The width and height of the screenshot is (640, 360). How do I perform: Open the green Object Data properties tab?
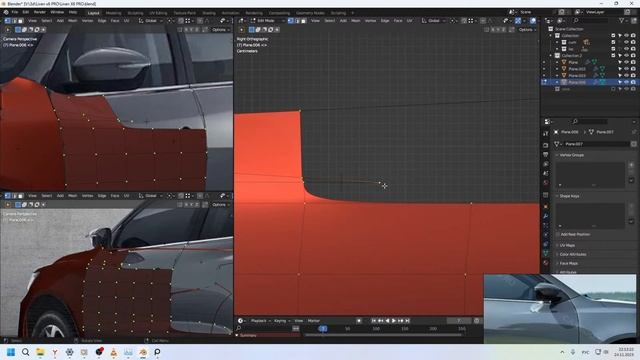(x=546, y=253)
